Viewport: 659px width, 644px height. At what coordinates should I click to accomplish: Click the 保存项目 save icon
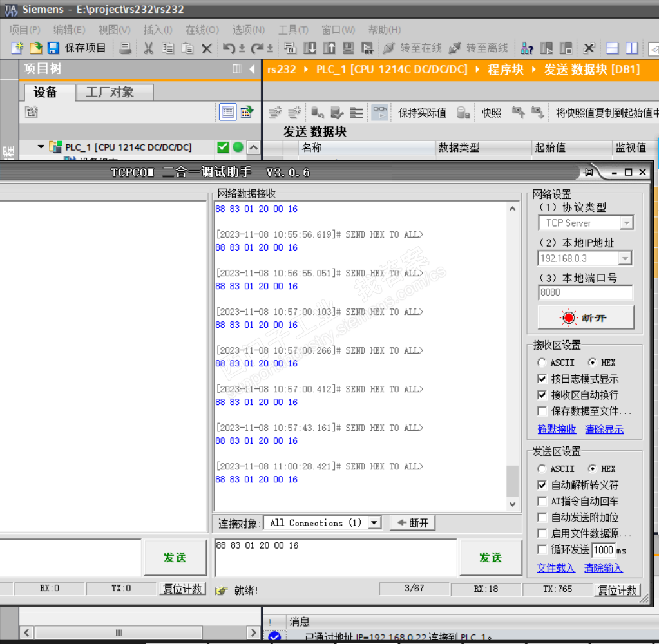pyautogui.click(x=53, y=48)
